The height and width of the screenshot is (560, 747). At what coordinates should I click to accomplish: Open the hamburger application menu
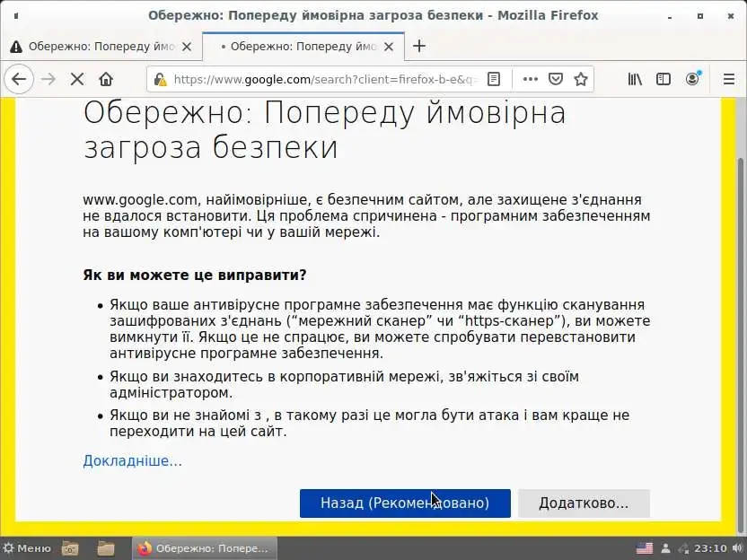point(729,79)
